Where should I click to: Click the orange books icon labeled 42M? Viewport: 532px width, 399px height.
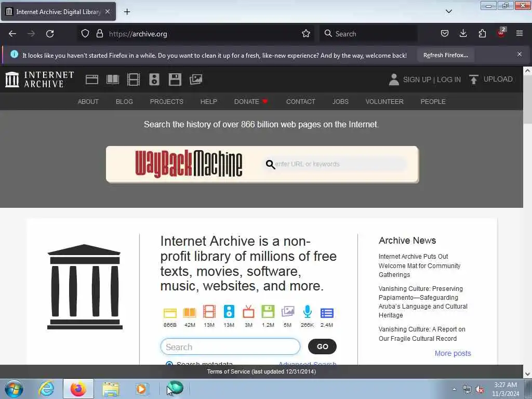tap(190, 312)
